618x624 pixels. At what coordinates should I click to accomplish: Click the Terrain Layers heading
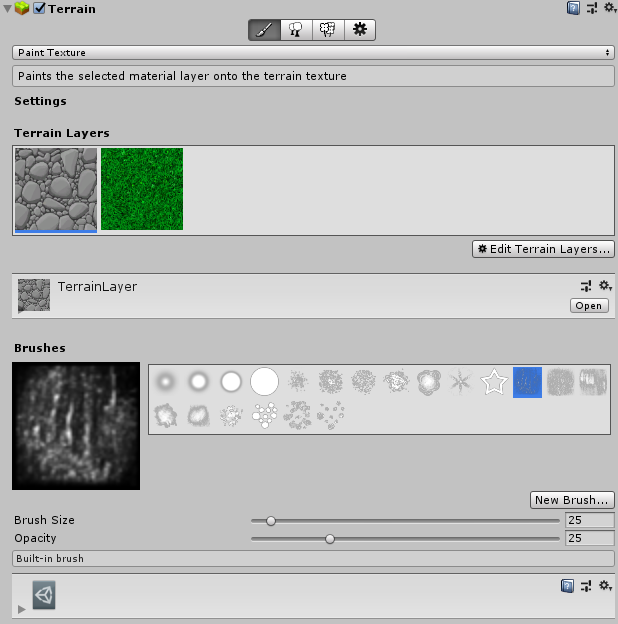pyautogui.click(x=62, y=133)
